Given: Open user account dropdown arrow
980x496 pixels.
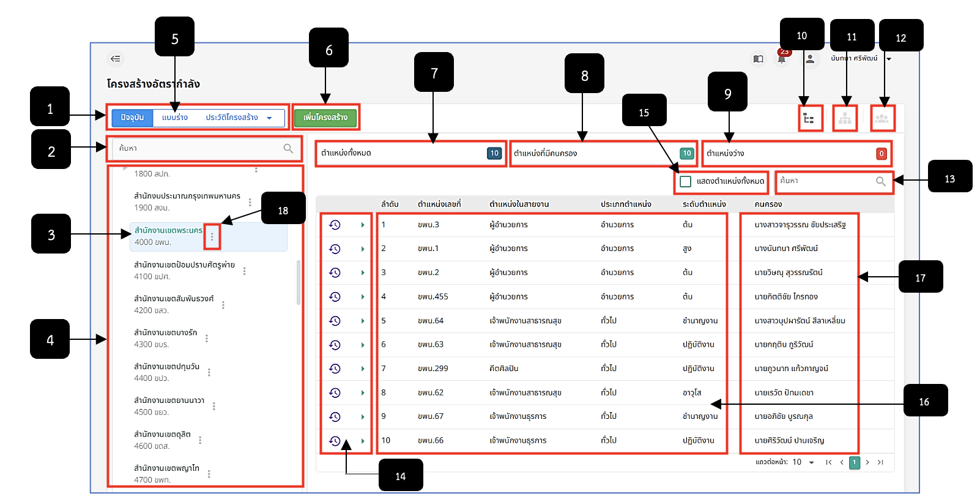Looking at the screenshot, I should coord(889,59).
